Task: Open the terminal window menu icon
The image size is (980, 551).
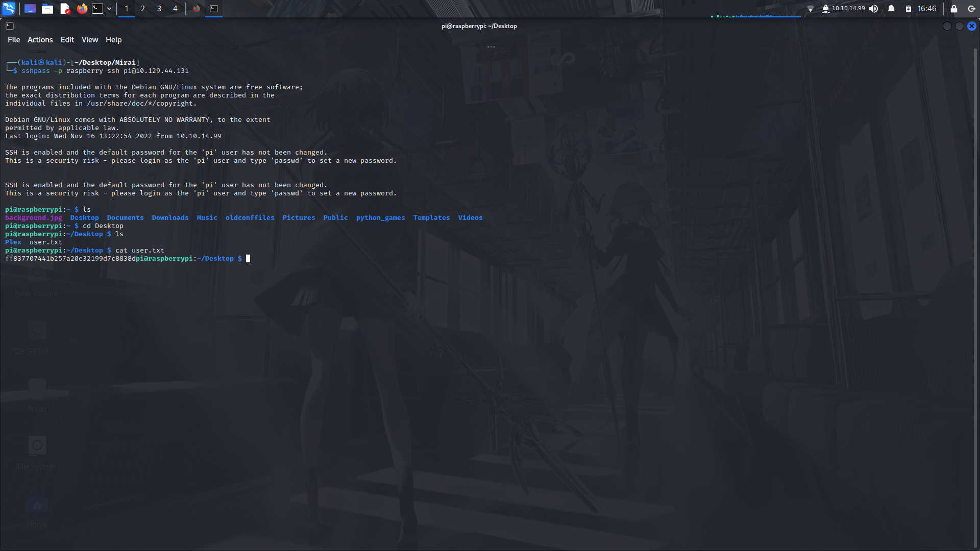Action: coord(10,26)
